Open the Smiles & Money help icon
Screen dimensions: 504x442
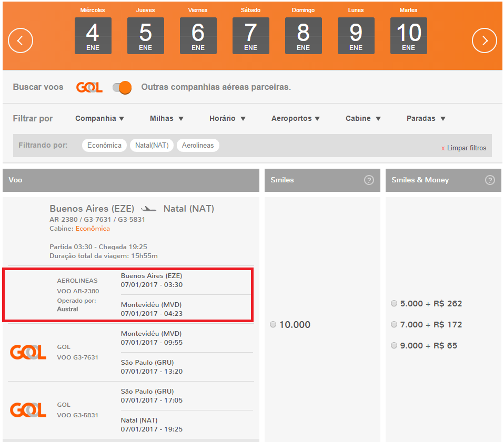[490, 180]
